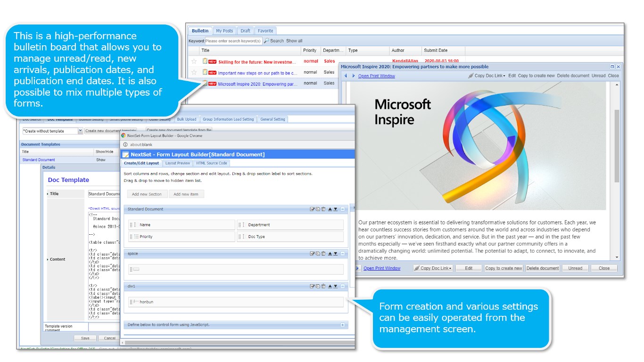
Task: Collapse the space section with the minus button
Action: click(343, 254)
